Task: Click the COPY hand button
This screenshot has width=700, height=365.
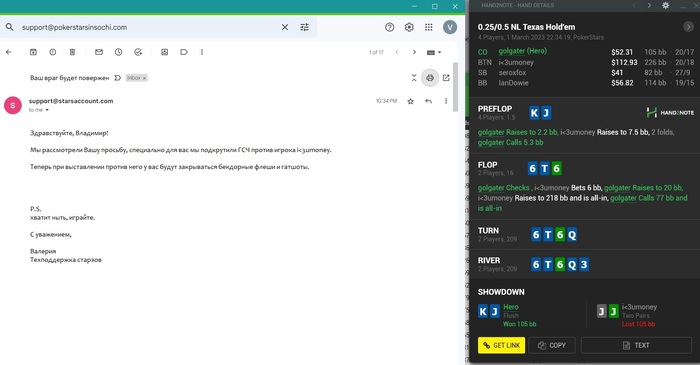Action: (x=552, y=345)
